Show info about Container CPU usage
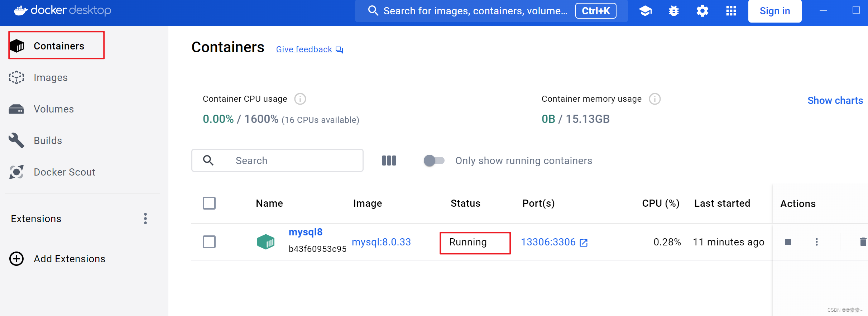The width and height of the screenshot is (868, 316). (x=300, y=99)
